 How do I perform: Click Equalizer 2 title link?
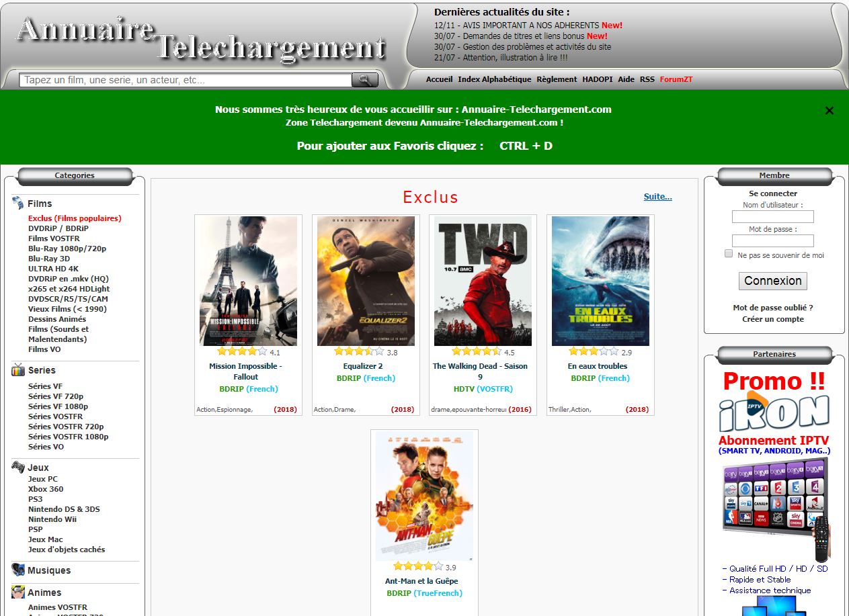pyautogui.click(x=363, y=366)
